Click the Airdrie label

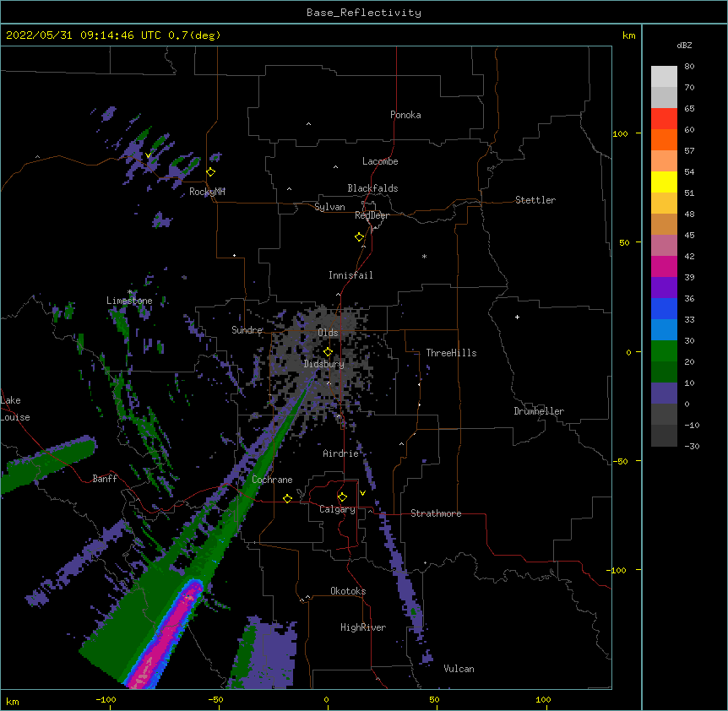(340, 453)
